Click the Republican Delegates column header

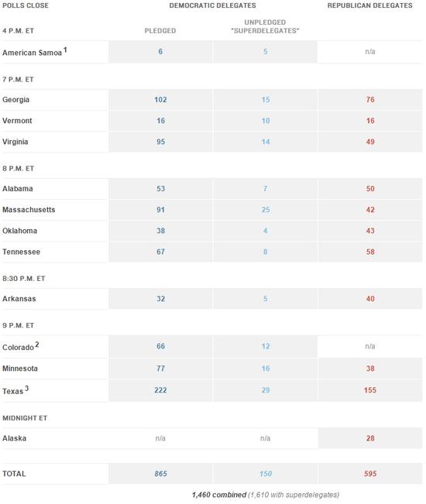[x=369, y=5]
